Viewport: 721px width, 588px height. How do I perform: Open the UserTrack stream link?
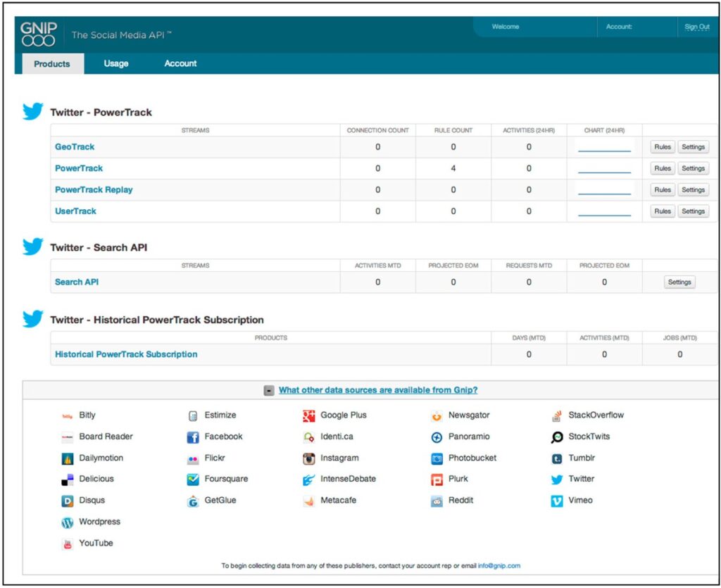(75, 211)
